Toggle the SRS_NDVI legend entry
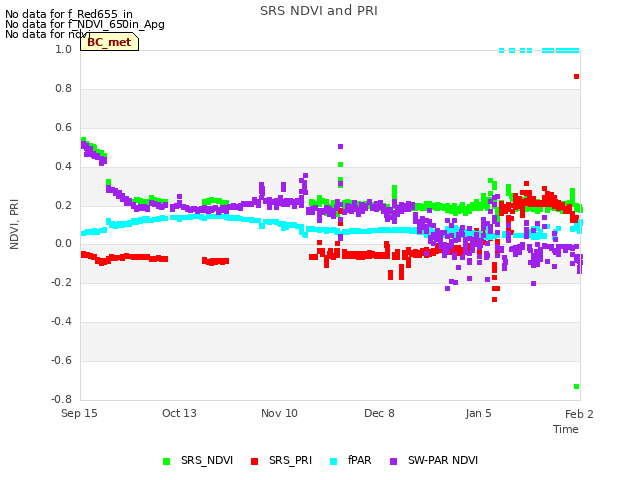640x480 pixels. click(x=198, y=461)
